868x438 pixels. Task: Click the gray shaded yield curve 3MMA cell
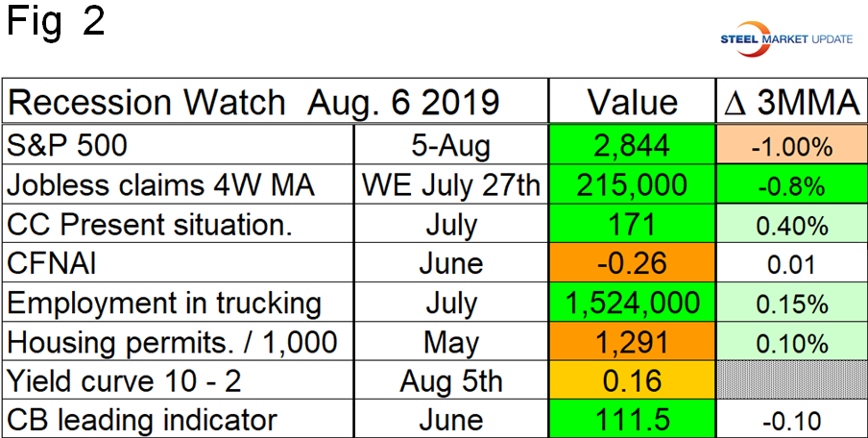(x=790, y=380)
